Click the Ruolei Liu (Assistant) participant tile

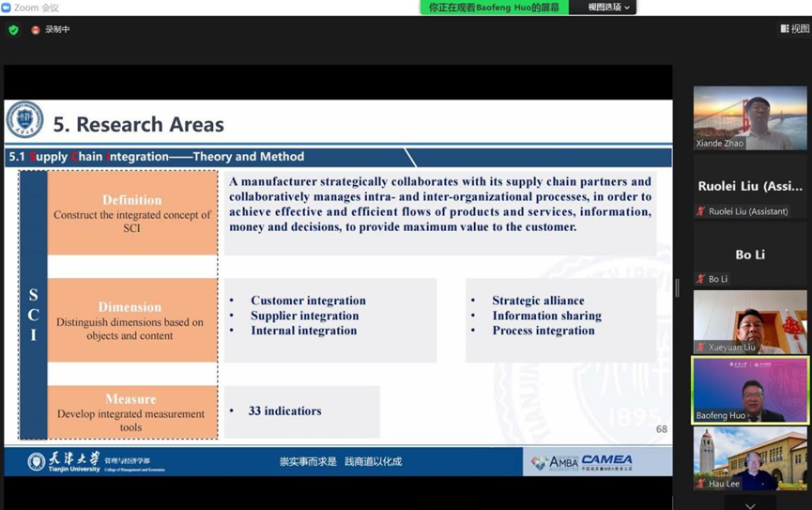750,186
